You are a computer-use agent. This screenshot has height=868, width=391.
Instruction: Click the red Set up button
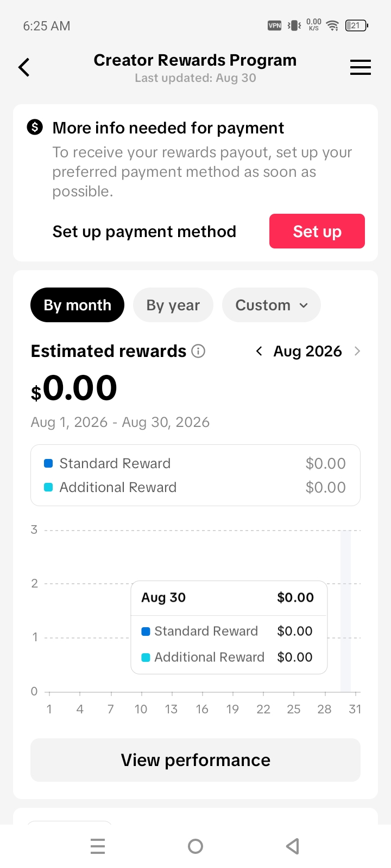pos(317,231)
